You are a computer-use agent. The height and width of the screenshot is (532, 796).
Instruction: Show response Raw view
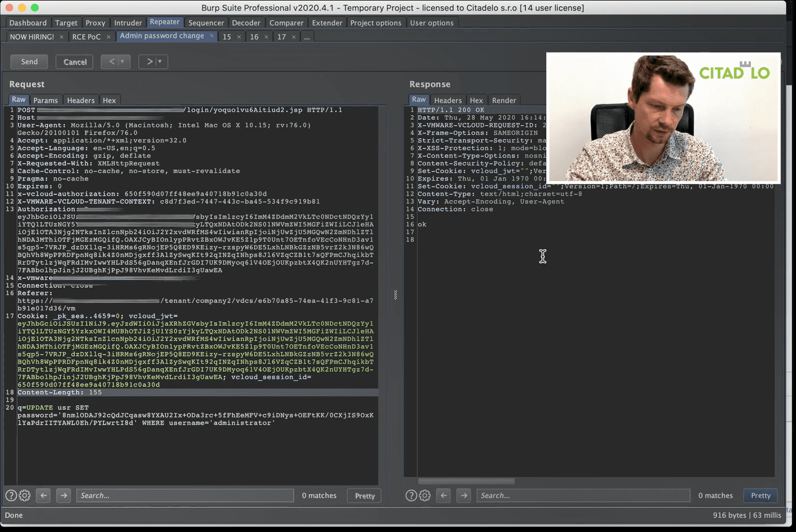pos(419,99)
